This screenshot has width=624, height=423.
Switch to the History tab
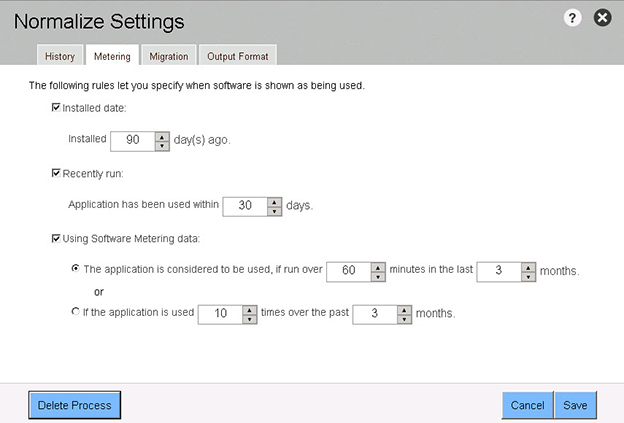point(59,56)
